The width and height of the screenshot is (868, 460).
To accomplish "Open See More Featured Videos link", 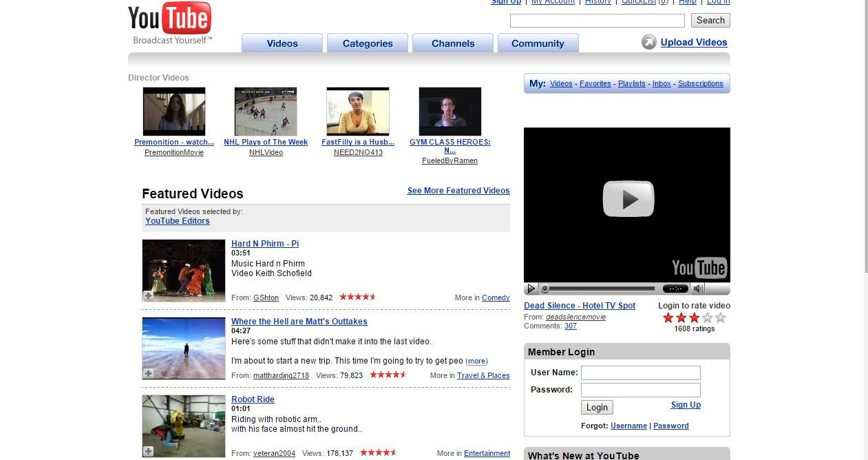I will 458,191.
